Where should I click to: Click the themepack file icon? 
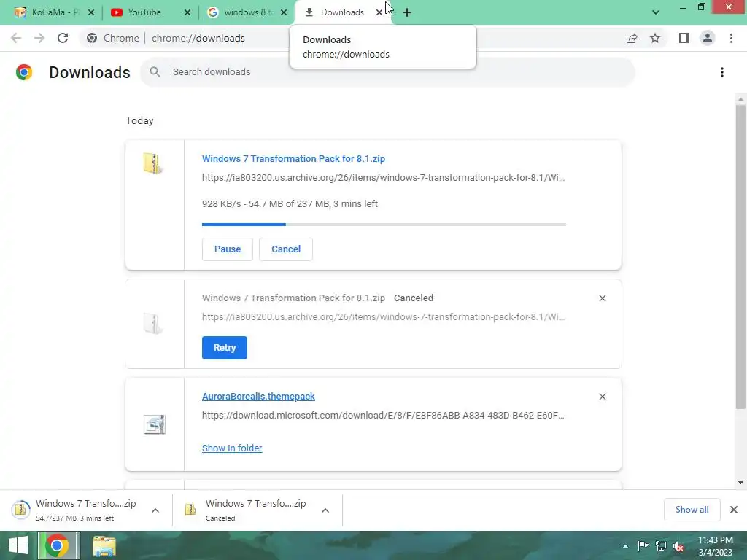[x=155, y=424]
